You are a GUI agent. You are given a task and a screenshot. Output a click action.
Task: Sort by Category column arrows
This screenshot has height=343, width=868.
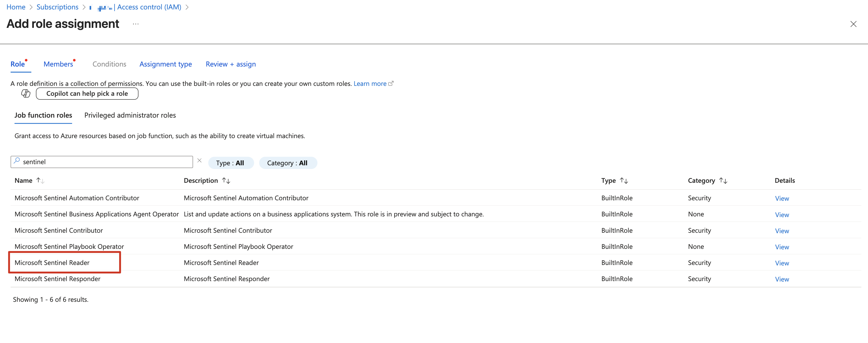(x=723, y=181)
